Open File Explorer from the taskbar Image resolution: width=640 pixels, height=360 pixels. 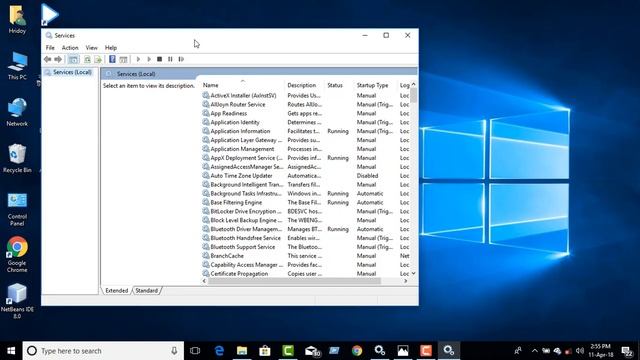pyautogui.click(x=242, y=351)
